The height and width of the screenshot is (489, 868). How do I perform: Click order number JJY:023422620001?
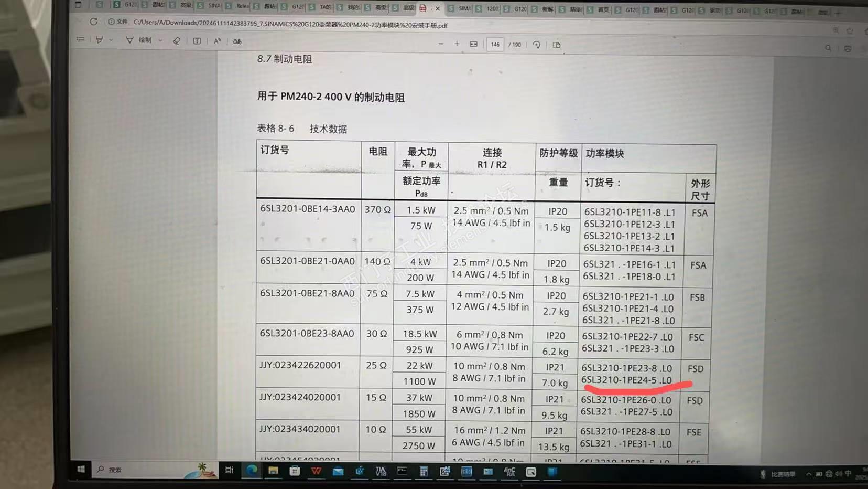[300, 365]
